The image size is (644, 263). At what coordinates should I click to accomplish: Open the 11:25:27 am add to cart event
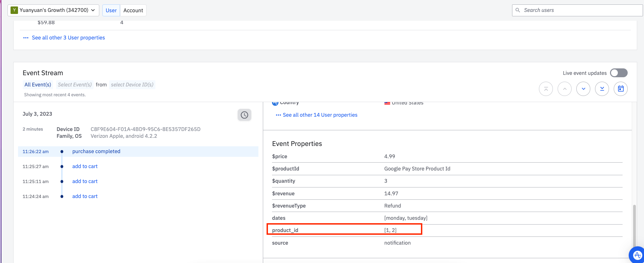[x=85, y=166]
